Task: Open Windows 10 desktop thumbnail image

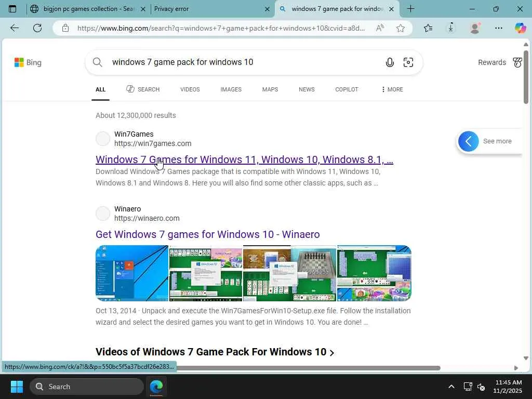Action: (132, 273)
